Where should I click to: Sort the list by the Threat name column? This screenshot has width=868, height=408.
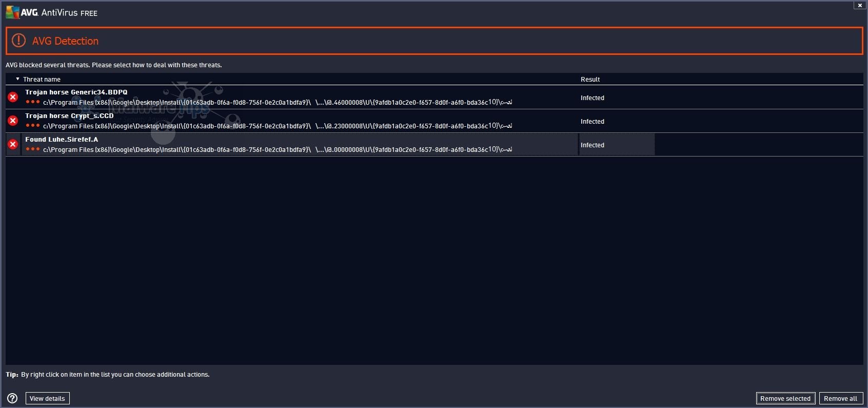pyautogui.click(x=42, y=80)
